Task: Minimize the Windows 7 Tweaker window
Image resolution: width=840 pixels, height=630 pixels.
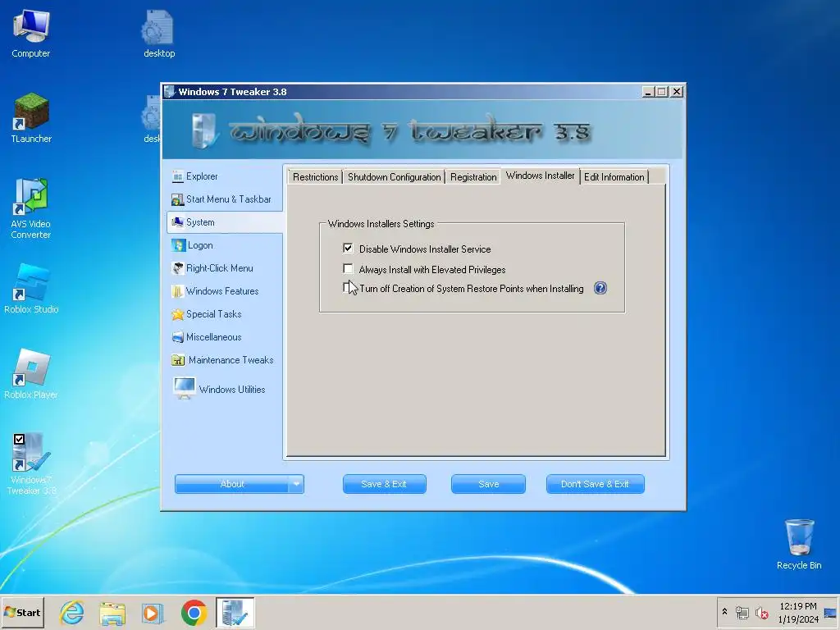Action: (648, 92)
